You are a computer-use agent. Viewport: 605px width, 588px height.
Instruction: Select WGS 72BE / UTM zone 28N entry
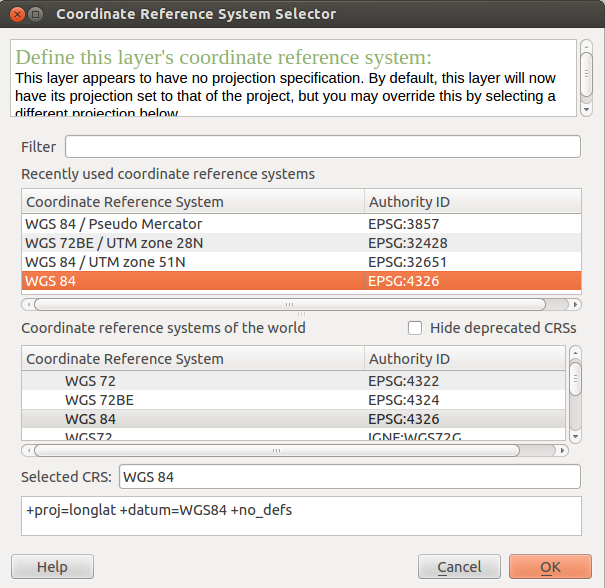(301, 243)
